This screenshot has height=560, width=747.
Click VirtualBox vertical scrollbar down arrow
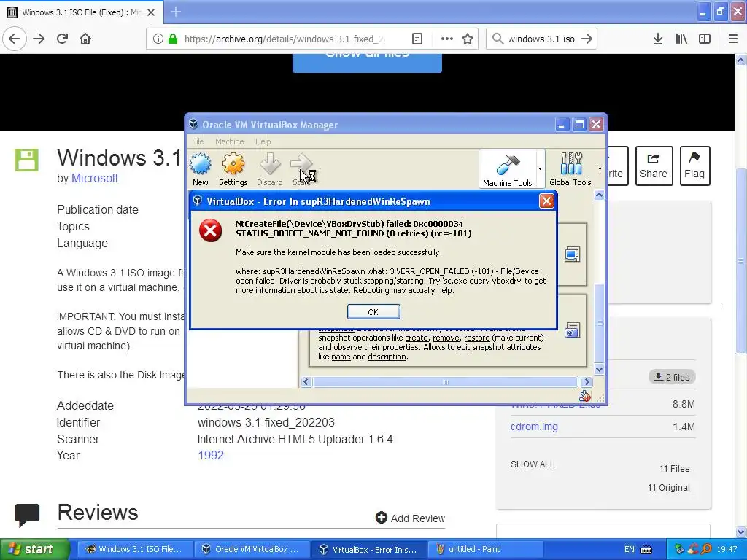pyautogui.click(x=600, y=369)
